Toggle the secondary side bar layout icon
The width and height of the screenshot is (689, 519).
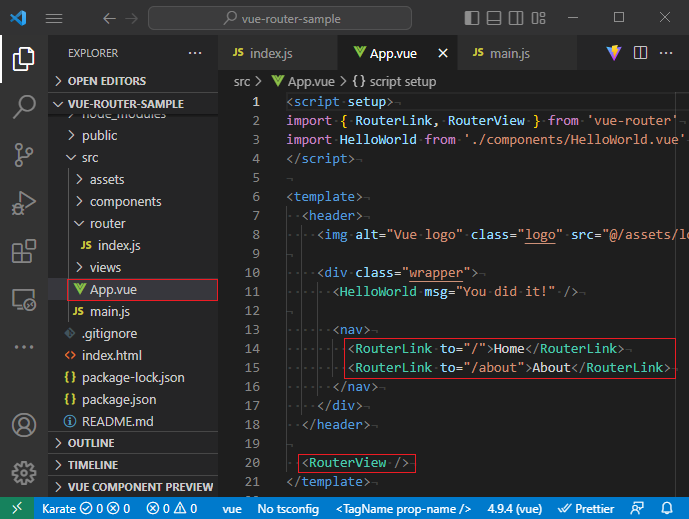516,18
